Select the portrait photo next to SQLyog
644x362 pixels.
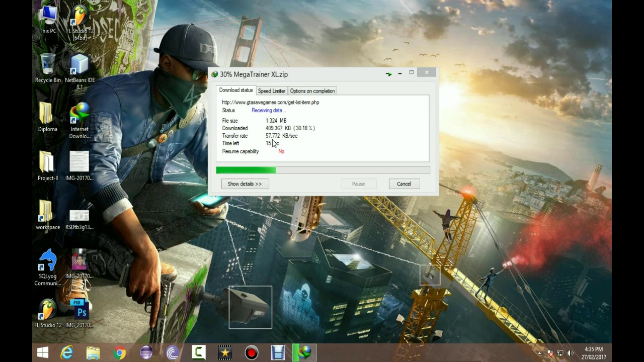[x=79, y=264]
